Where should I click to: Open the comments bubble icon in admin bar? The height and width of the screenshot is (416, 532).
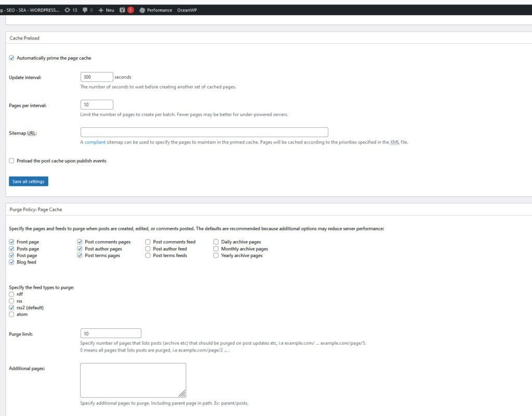pyautogui.click(x=85, y=10)
